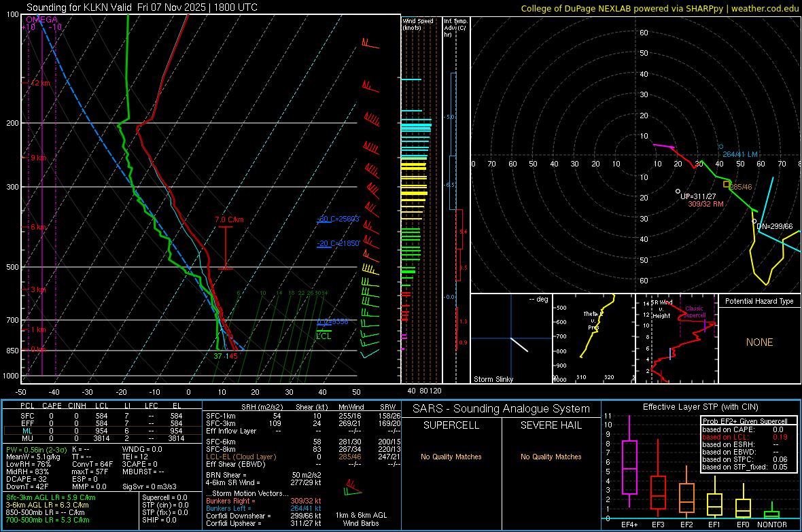Image resolution: width=802 pixels, height=532 pixels.
Task: Click the 'SigSvr = 0 m3/s3' value
Action: (x=150, y=487)
